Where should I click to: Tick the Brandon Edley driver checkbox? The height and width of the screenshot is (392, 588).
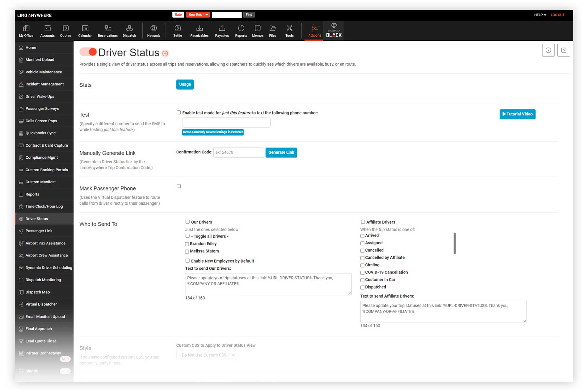click(187, 244)
